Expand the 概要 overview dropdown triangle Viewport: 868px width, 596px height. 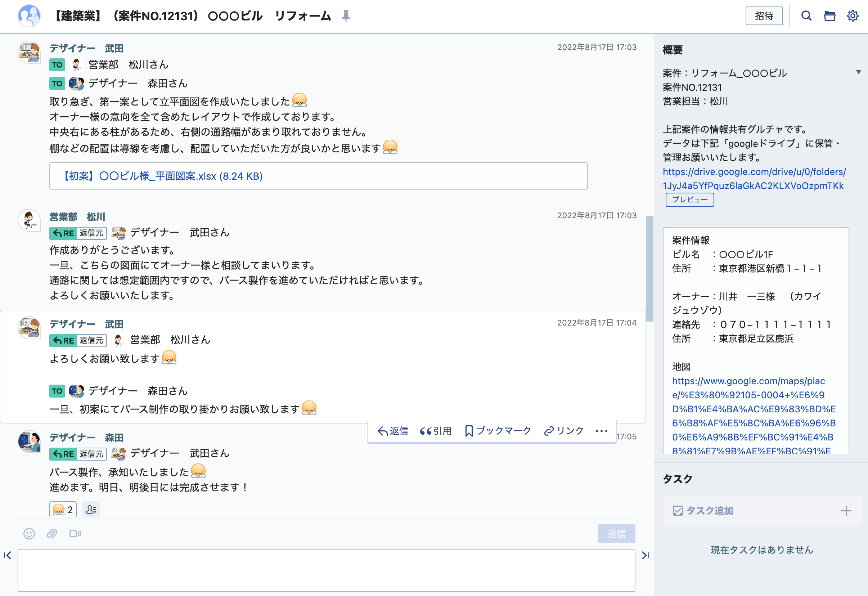[859, 72]
